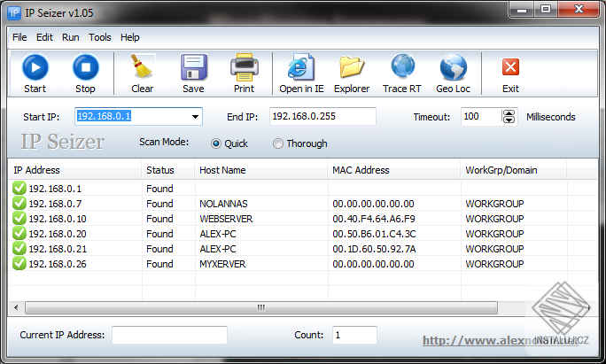Viewport: 606px width, 364px height.
Task: Select host name MYXERVER
Action: [x=222, y=264]
